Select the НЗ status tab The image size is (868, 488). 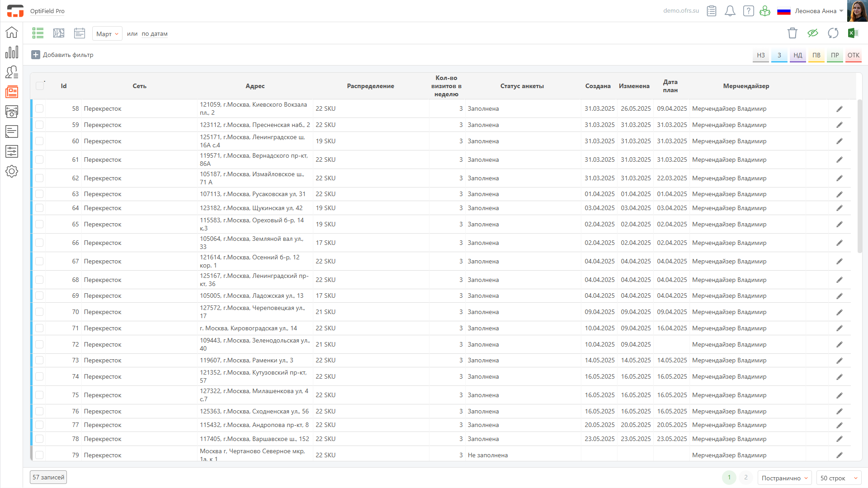761,55
